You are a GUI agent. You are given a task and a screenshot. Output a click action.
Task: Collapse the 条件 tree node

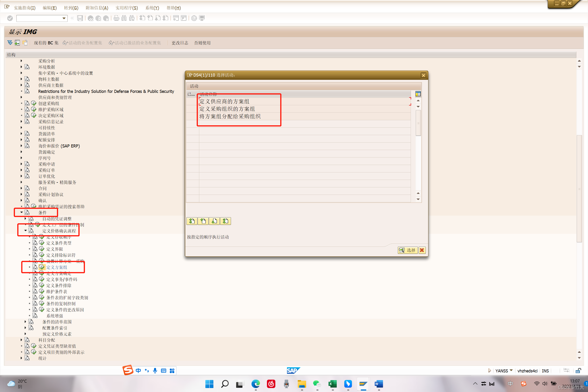(21, 212)
